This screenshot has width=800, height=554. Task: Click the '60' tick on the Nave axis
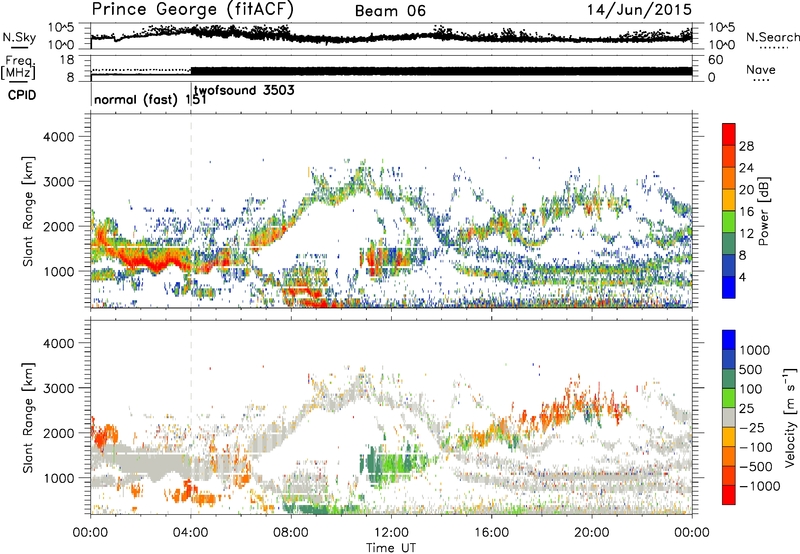coord(716,60)
